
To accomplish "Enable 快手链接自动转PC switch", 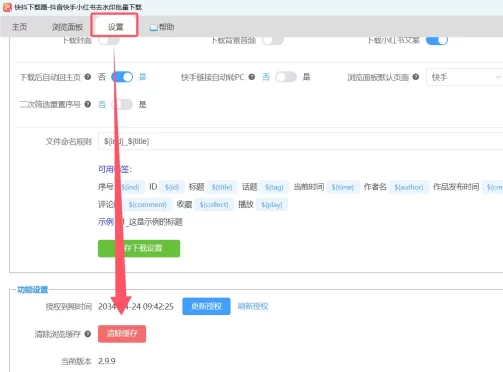I will point(286,77).
